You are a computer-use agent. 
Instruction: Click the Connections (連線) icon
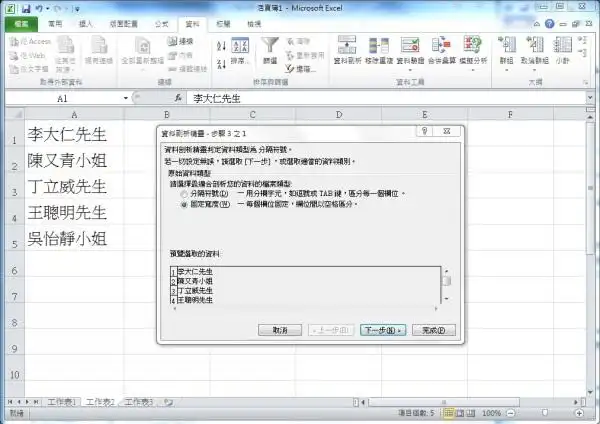(x=172, y=41)
